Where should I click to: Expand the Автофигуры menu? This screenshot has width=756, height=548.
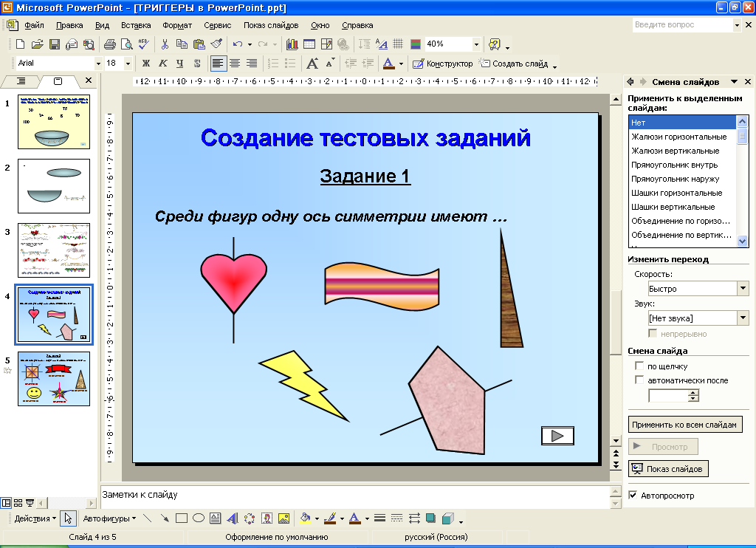coord(109,518)
